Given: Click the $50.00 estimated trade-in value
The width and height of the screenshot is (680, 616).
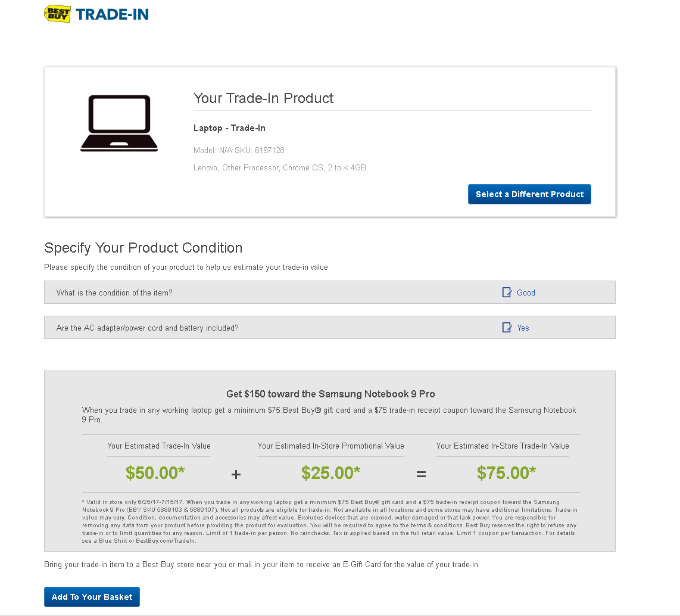Looking at the screenshot, I should pyautogui.click(x=155, y=473).
